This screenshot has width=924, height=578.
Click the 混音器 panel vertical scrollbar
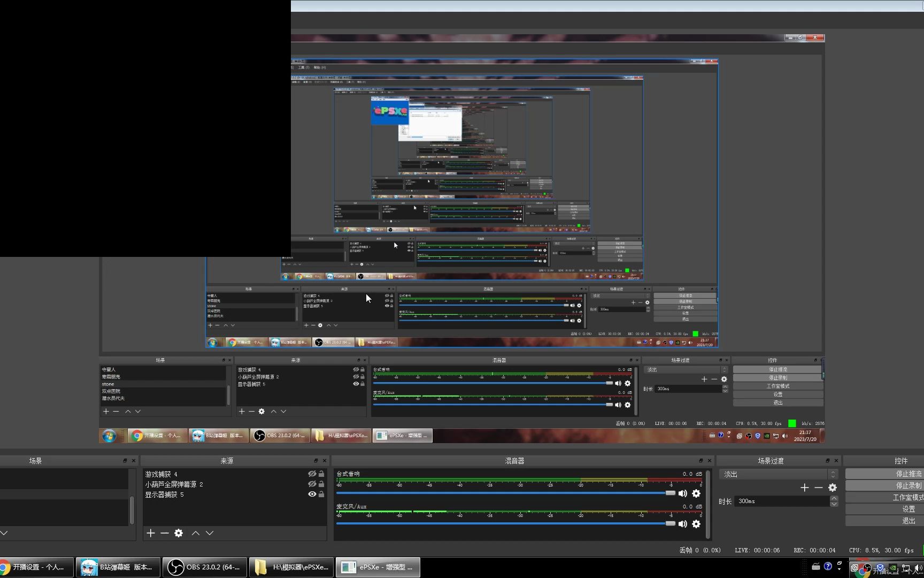pyautogui.click(x=709, y=505)
